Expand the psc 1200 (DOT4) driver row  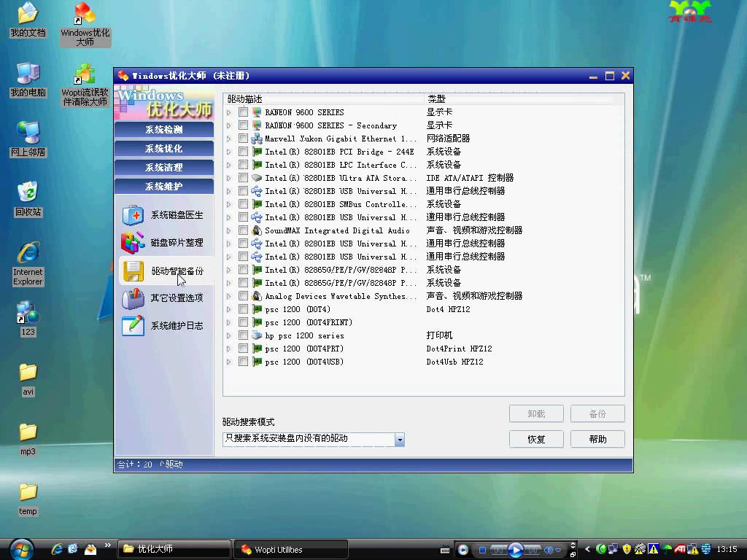click(x=229, y=309)
